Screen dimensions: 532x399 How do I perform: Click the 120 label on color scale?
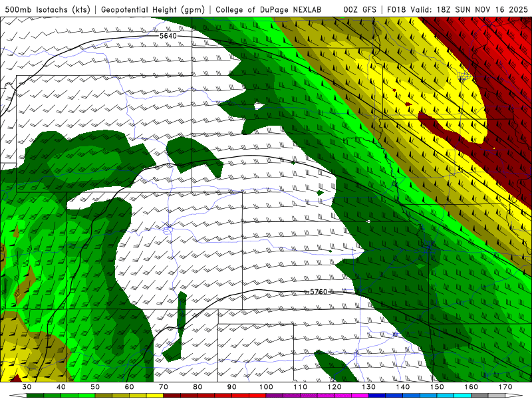(x=334, y=387)
